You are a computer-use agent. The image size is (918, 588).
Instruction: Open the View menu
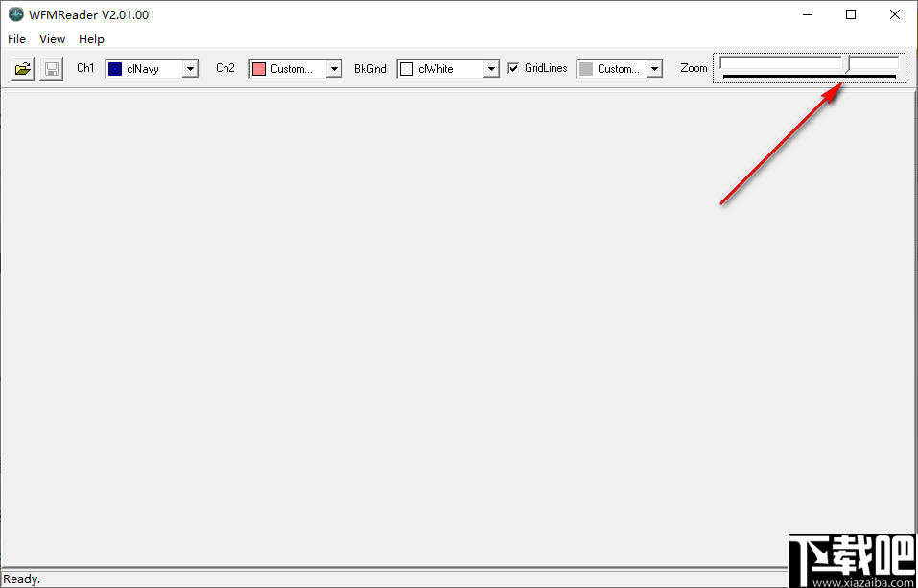[52, 38]
